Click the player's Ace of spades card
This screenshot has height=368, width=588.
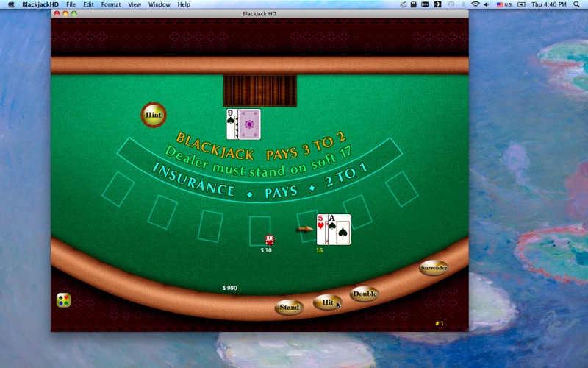pyautogui.click(x=340, y=230)
